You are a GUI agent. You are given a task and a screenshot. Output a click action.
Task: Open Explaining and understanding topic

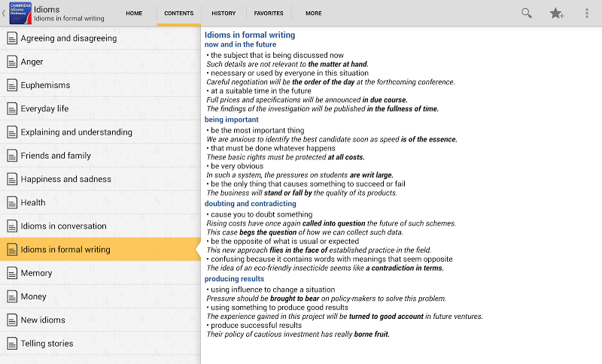(100, 132)
